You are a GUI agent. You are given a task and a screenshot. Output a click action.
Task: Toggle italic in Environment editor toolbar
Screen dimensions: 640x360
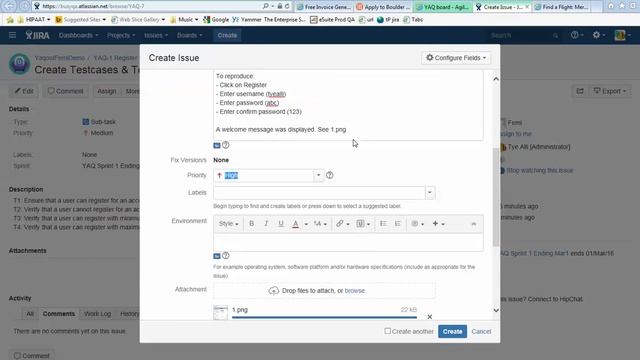point(266,224)
